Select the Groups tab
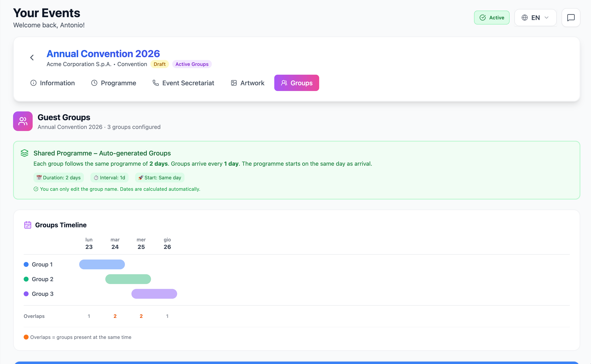Viewport: 591px width, 364px height. pos(297,83)
